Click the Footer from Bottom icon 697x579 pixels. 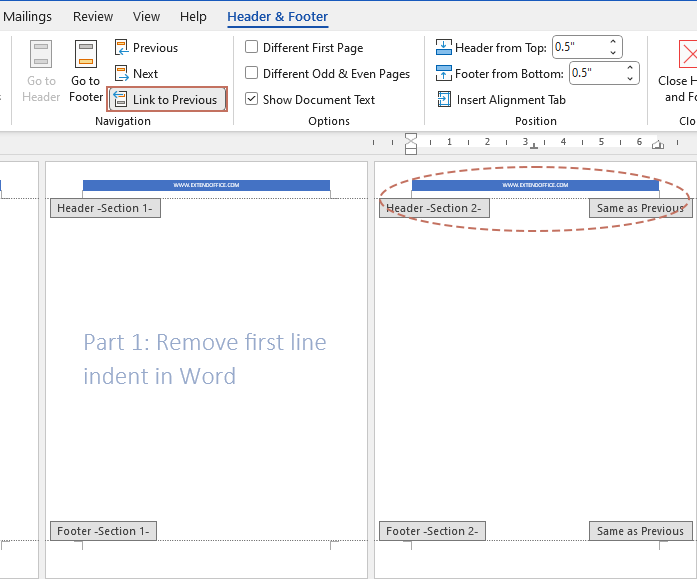click(x=444, y=73)
